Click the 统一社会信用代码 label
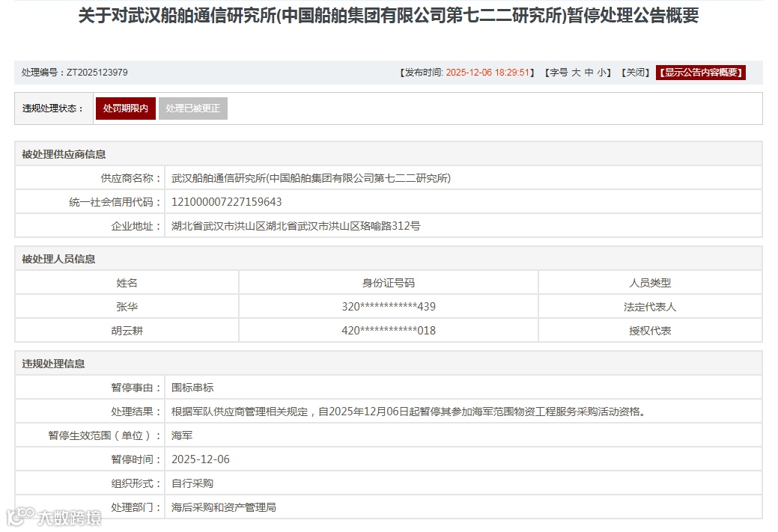Screen dimensions: 778x532 tap(115, 202)
